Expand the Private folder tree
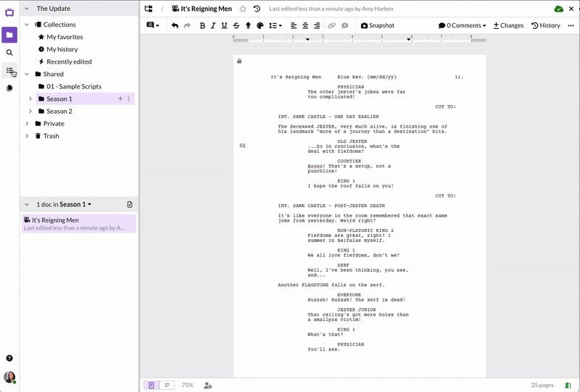 (x=27, y=123)
